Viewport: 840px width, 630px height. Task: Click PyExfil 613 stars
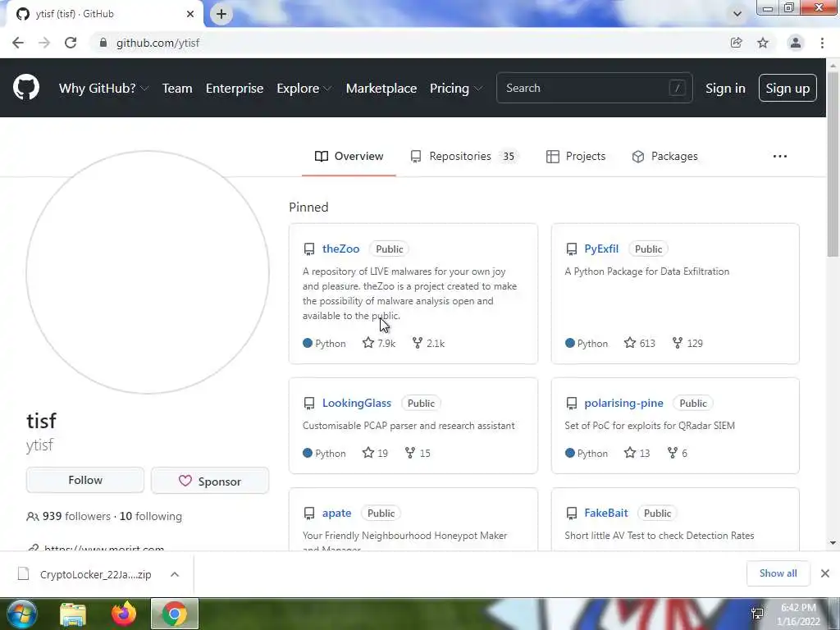(640, 343)
